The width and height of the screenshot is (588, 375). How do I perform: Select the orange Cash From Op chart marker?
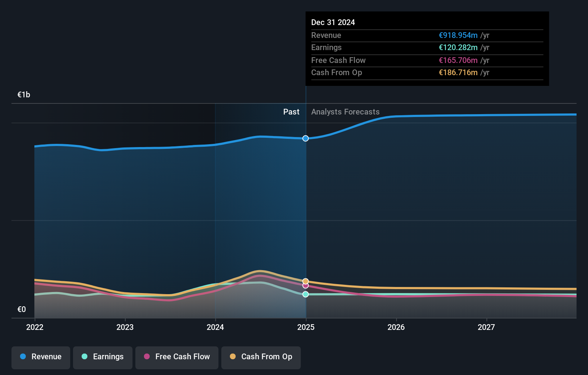point(305,281)
